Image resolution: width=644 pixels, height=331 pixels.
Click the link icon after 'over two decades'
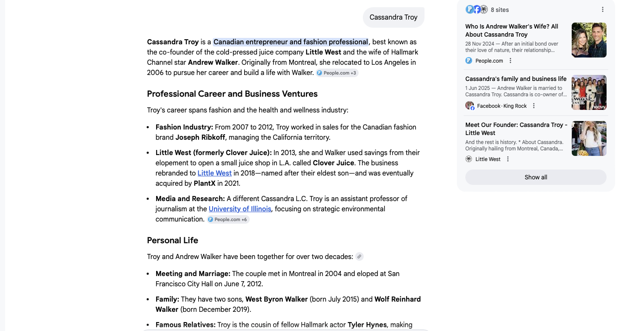point(359,256)
